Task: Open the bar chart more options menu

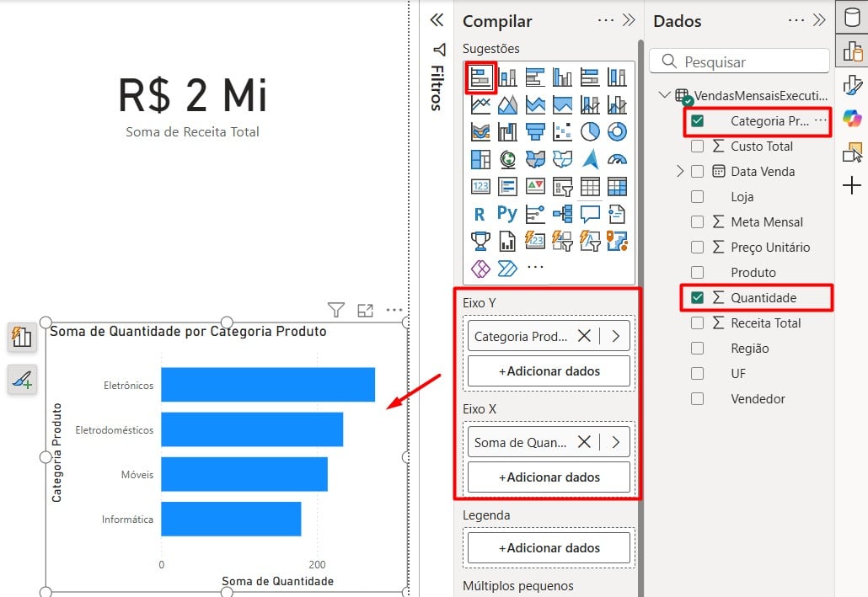Action: click(x=394, y=310)
